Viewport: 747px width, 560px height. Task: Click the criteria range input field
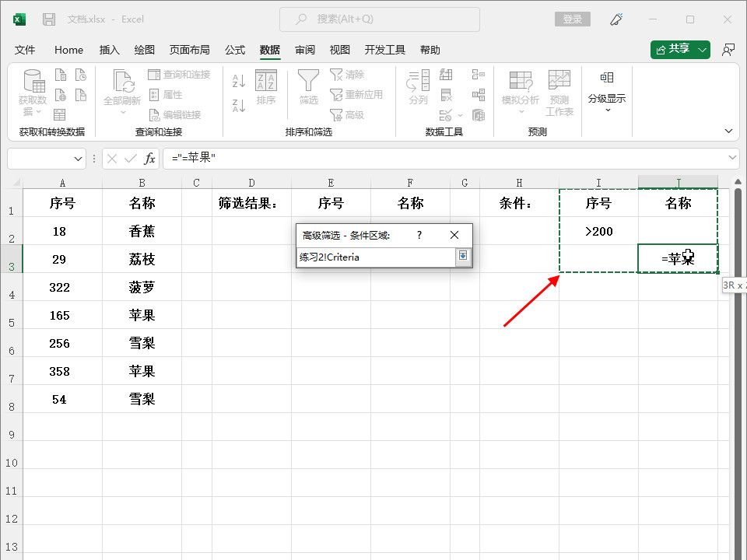(377, 257)
